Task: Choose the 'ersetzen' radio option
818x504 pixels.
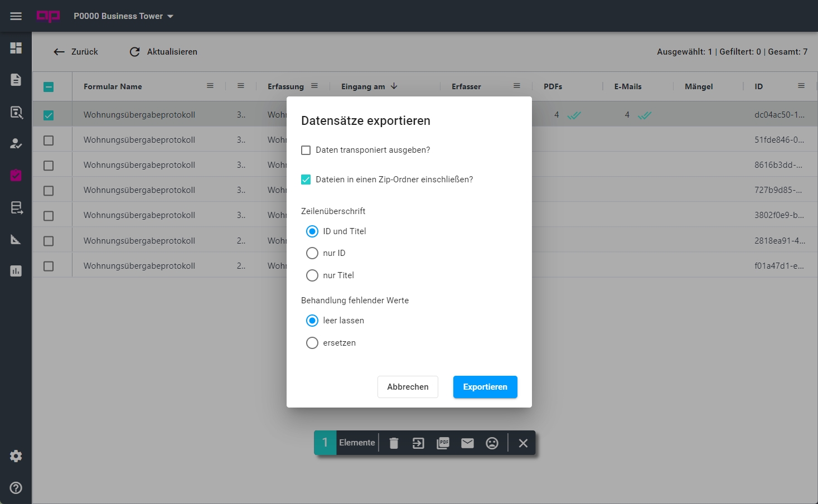Action: click(x=312, y=343)
